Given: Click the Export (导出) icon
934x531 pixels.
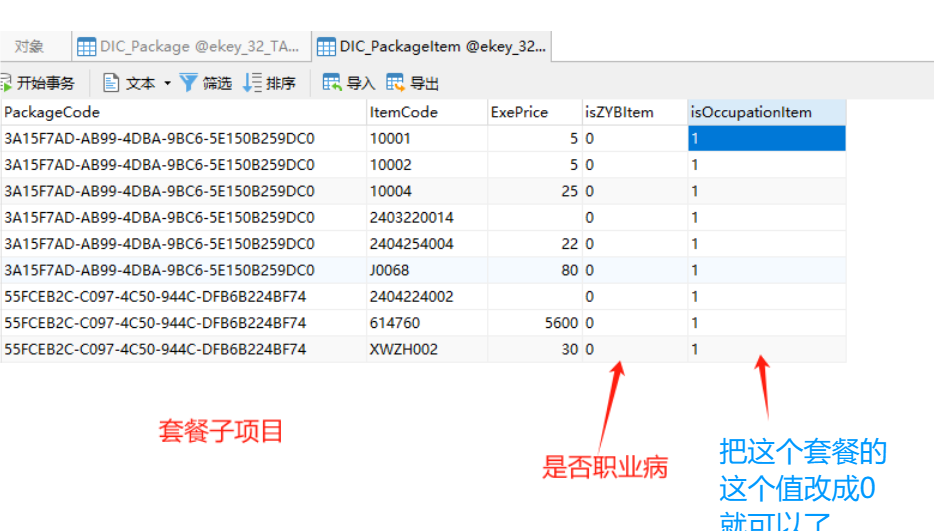Looking at the screenshot, I should 395,82.
